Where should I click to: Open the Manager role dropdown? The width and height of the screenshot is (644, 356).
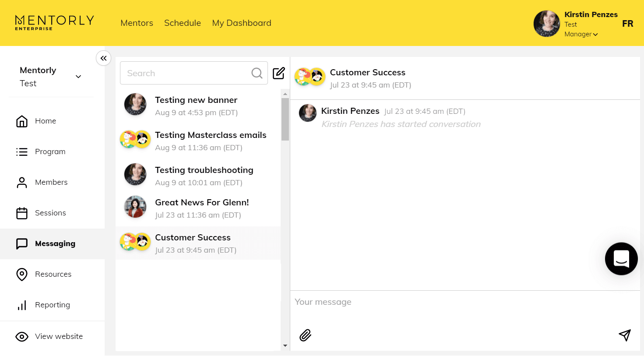(x=581, y=34)
